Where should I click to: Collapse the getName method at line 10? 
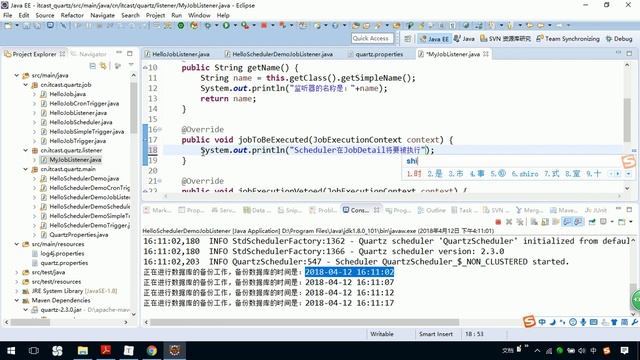pos(145,68)
